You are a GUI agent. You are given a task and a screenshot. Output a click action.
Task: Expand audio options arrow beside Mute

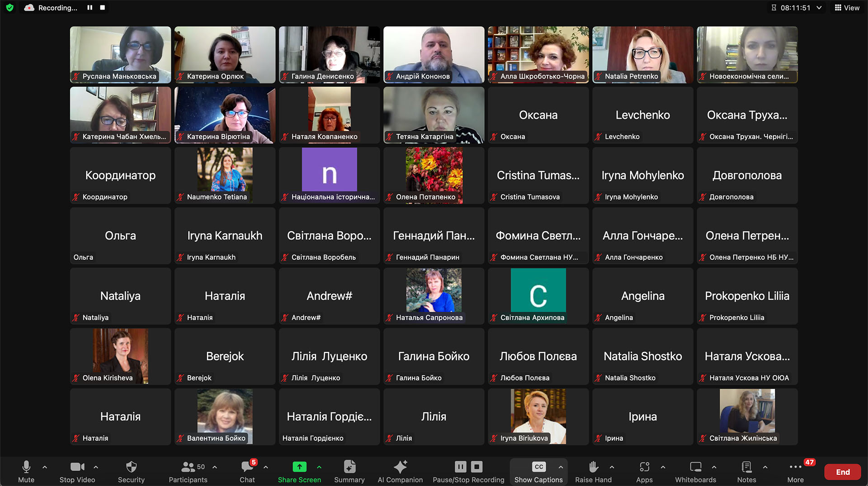coord(45,467)
